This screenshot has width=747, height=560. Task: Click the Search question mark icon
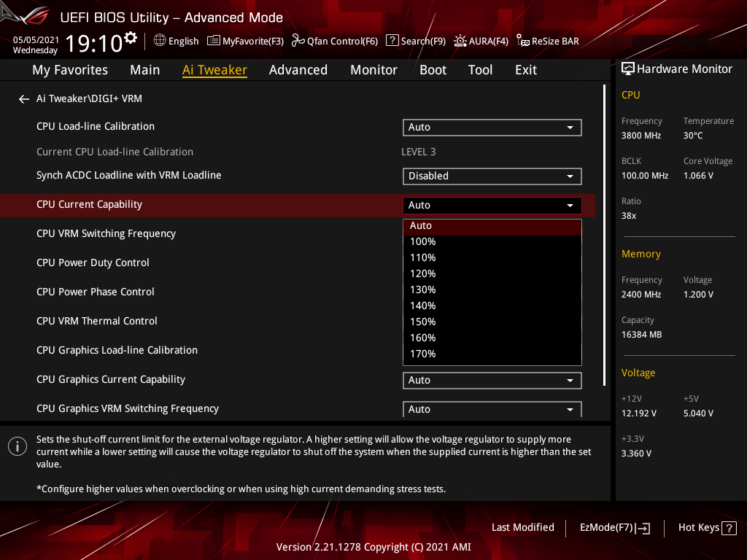pyautogui.click(x=392, y=41)
